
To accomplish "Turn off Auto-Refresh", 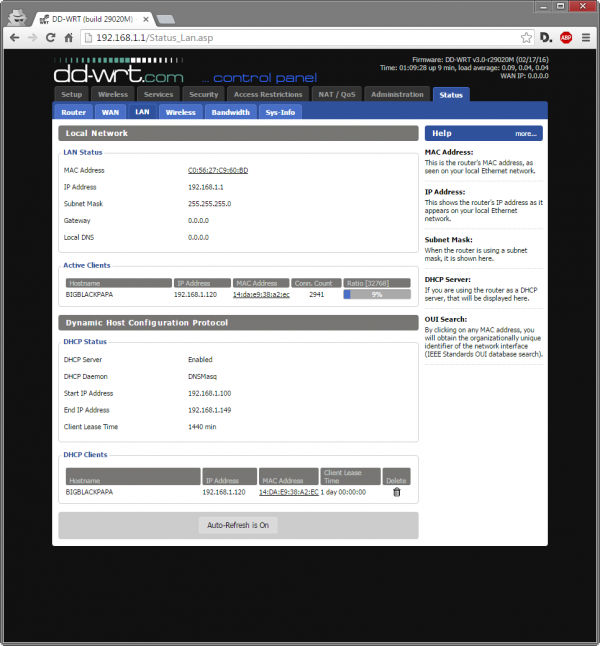I will 238,525.
